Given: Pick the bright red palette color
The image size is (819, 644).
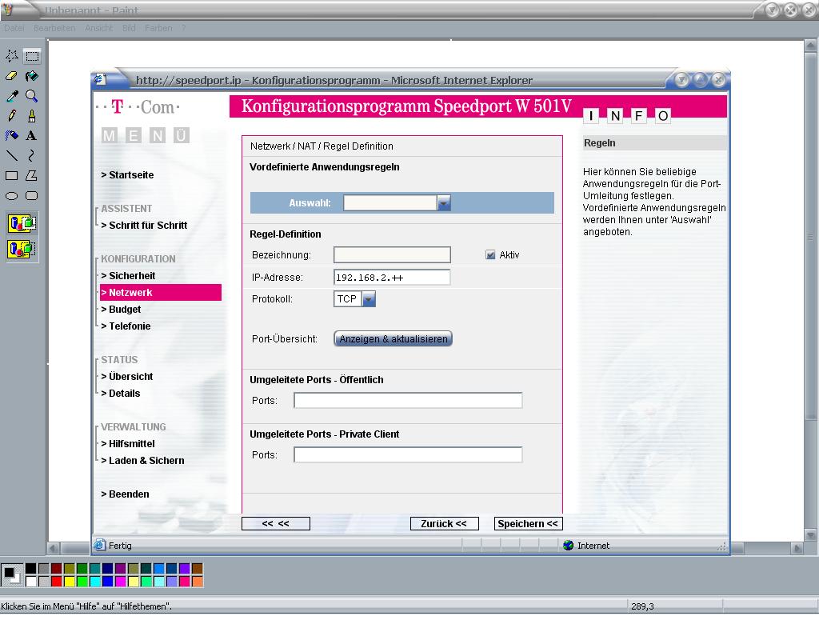Looking at the screenshot, I should 56,582.
